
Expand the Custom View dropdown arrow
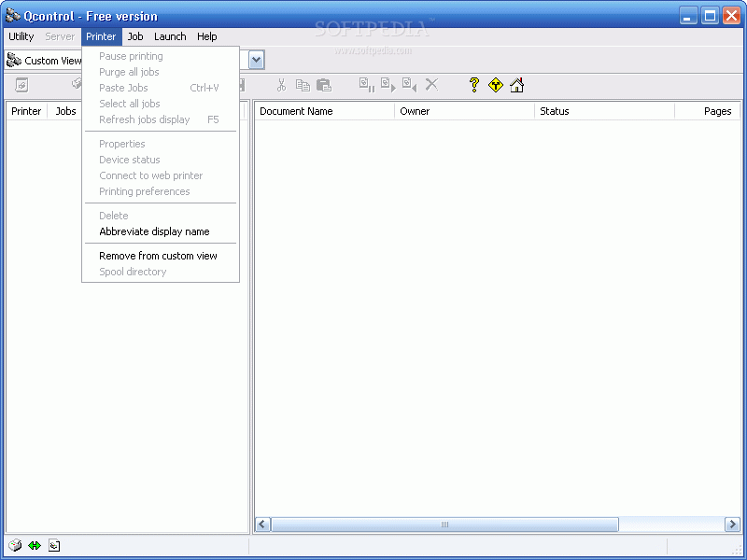(256, 60)
